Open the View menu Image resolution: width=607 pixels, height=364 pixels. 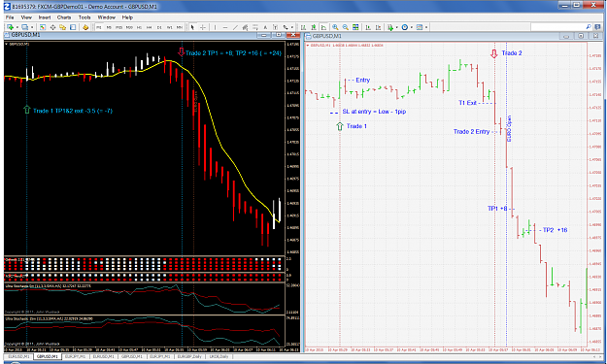[26, 17]
